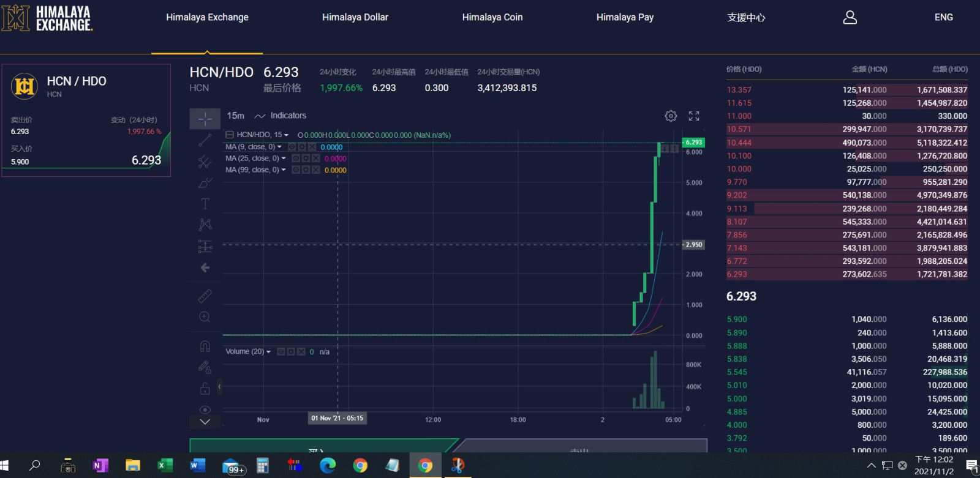Image resolution: width=980 pixels, height=478 pixels.
Task: Toggle stay in drawing mode
Action: tap(205, 367)
